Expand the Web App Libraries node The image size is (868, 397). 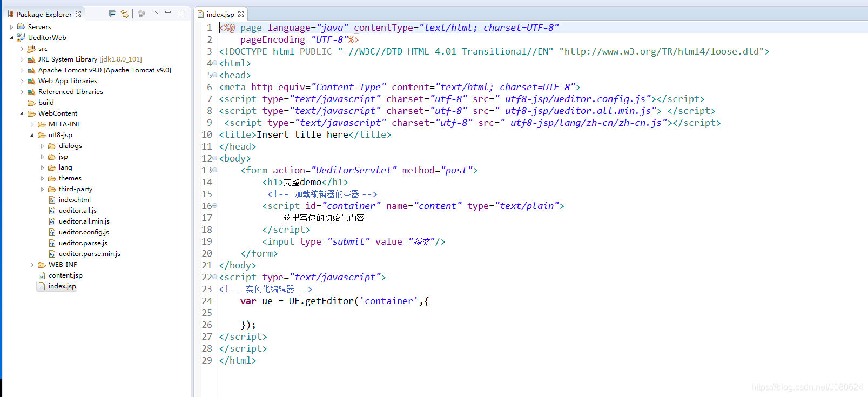22,81
